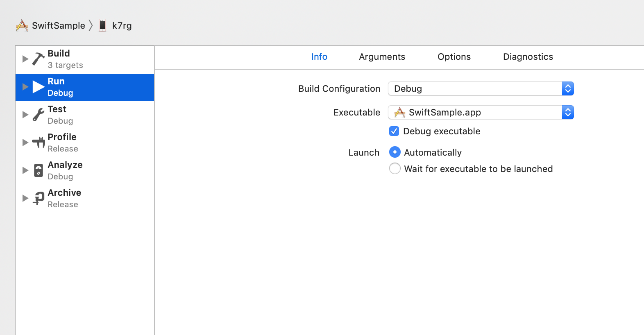This screenshot has width=644, height=335.
Task: Expand the Build action disclosure triangle
Action: click(25, 59)
